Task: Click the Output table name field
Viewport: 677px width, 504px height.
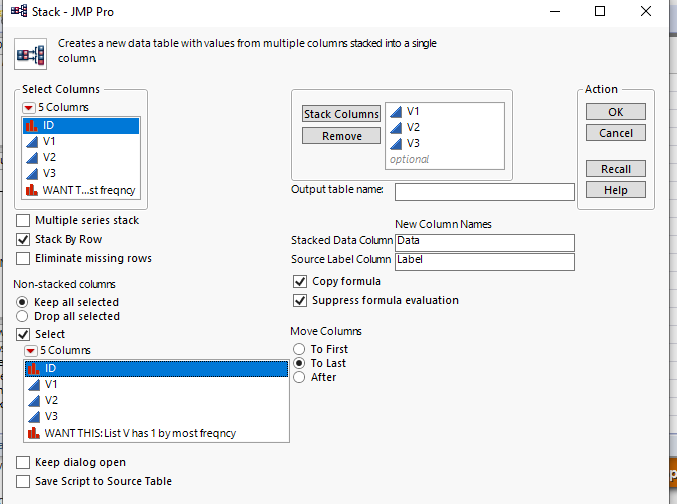Action: point(484,192)
